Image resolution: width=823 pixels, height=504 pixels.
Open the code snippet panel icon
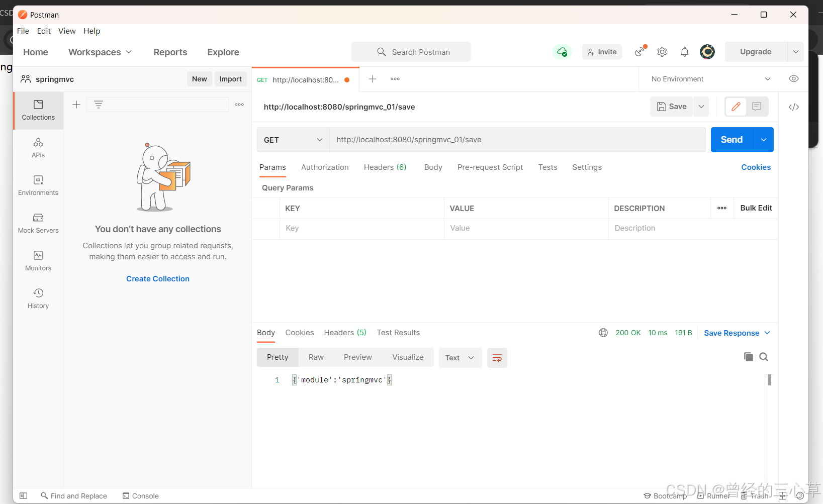point(794,107)
